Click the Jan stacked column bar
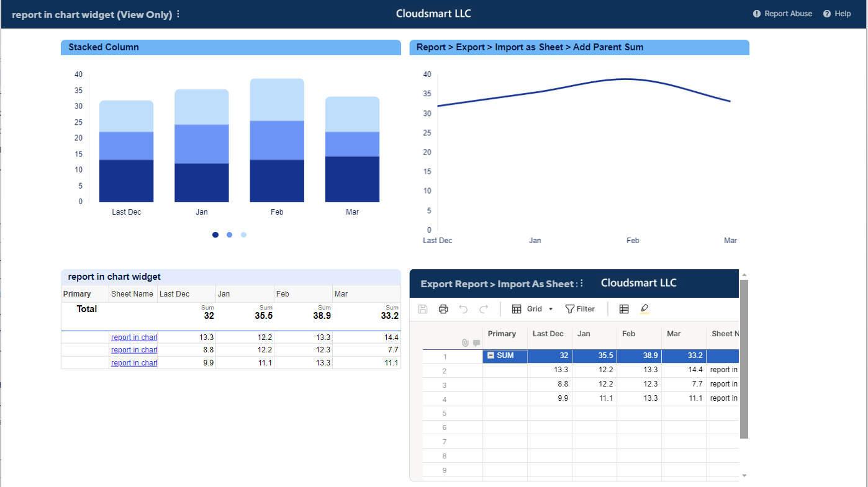The width and height of the screenshot is (868, 487). click(x=202, y=146)
